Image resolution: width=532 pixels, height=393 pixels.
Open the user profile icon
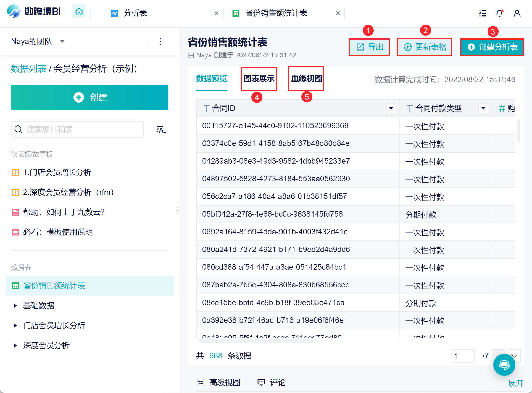click(517, 13)
